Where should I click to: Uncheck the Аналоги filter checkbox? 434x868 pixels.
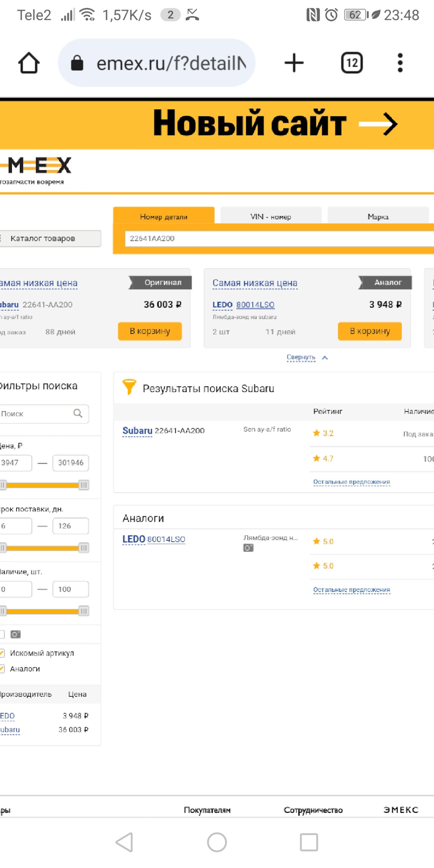[x=2, y=669]
